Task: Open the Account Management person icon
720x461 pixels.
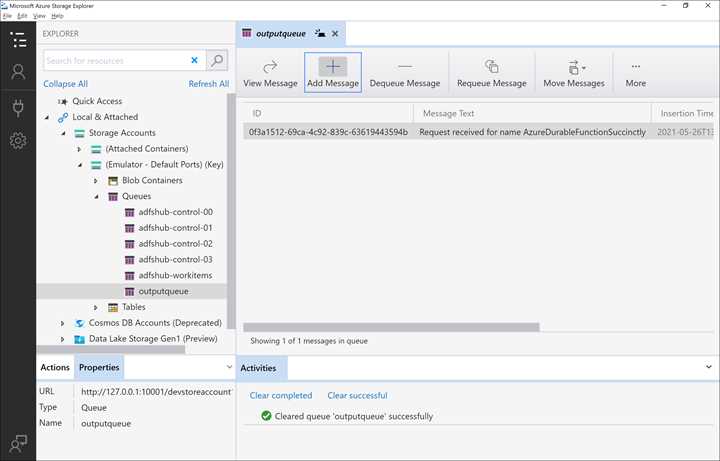Action: click(18, 72)
